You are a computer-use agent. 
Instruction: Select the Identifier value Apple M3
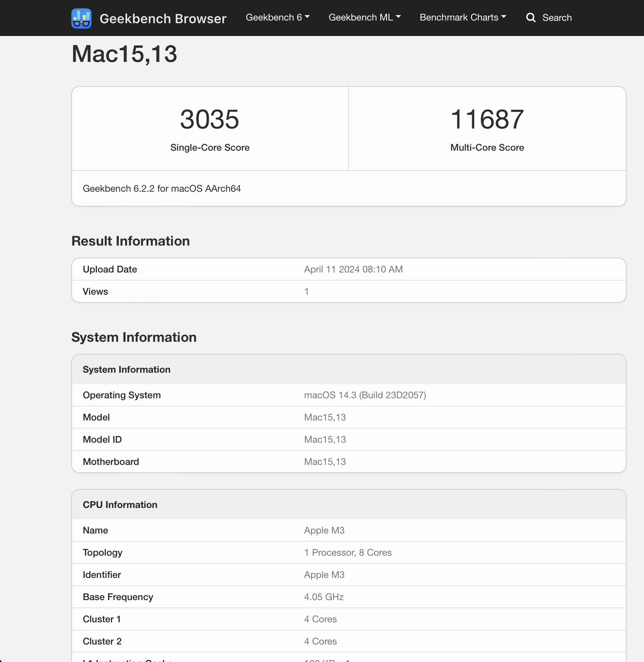coord(324,575)
